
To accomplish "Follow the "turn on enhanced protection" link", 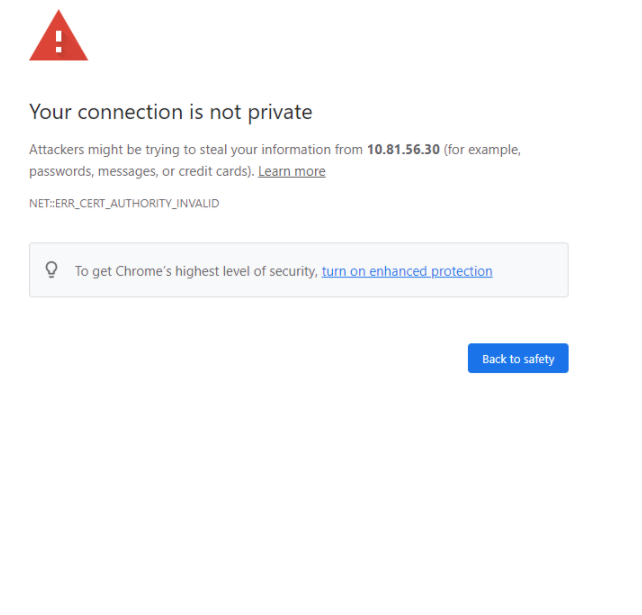I will pos(407,271).
